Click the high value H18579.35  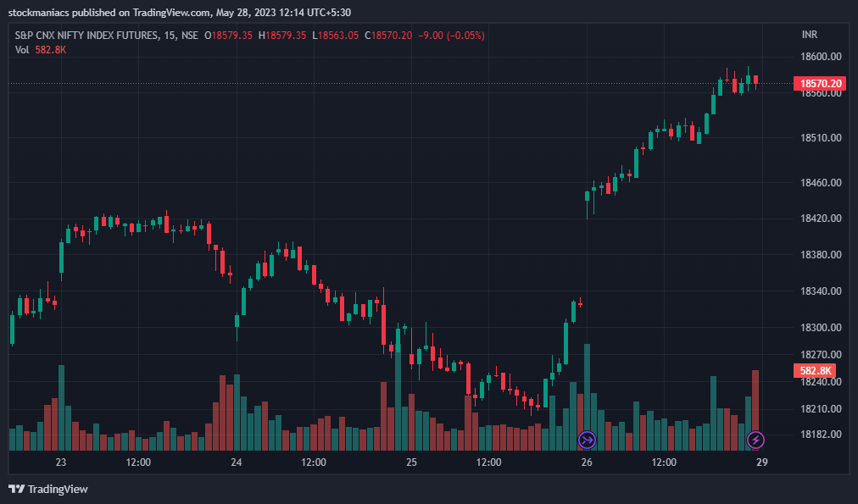pos(282,36)
